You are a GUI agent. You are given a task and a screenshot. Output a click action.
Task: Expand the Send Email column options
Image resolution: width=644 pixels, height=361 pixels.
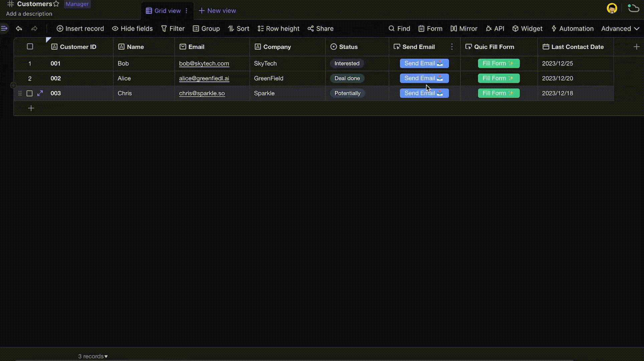click(452, 46)
